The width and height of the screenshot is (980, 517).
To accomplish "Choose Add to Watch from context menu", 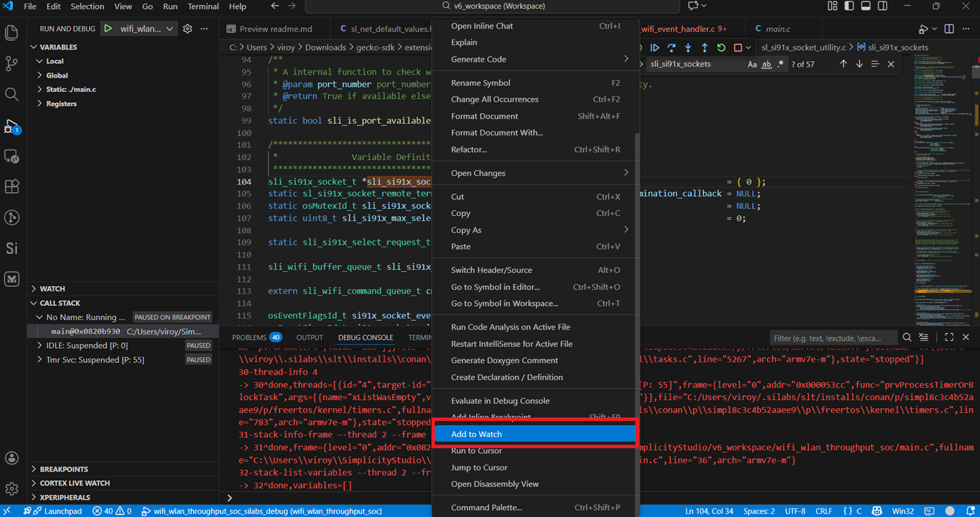I will 476,434.
